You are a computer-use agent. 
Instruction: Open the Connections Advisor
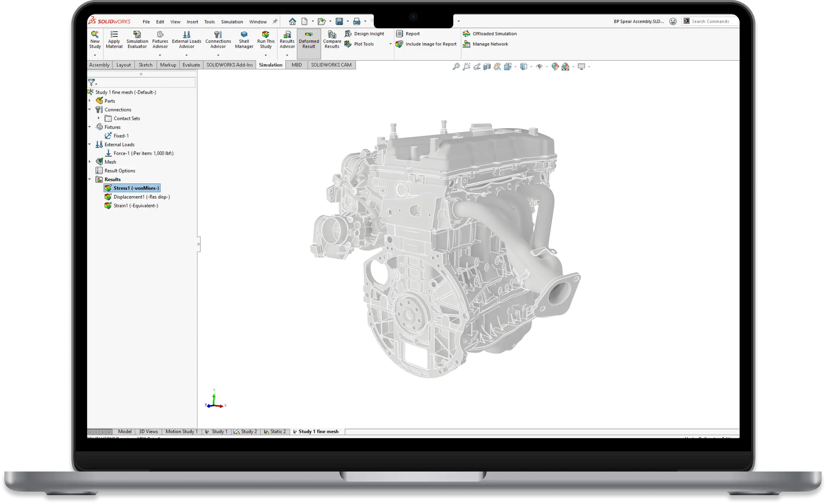point(218,40)
